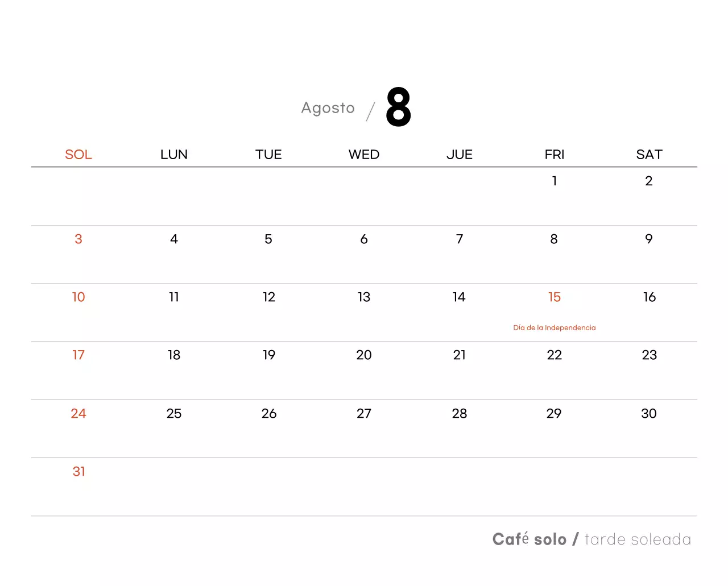
Task: Click the JUE column header
Action: tap(460, 155)
